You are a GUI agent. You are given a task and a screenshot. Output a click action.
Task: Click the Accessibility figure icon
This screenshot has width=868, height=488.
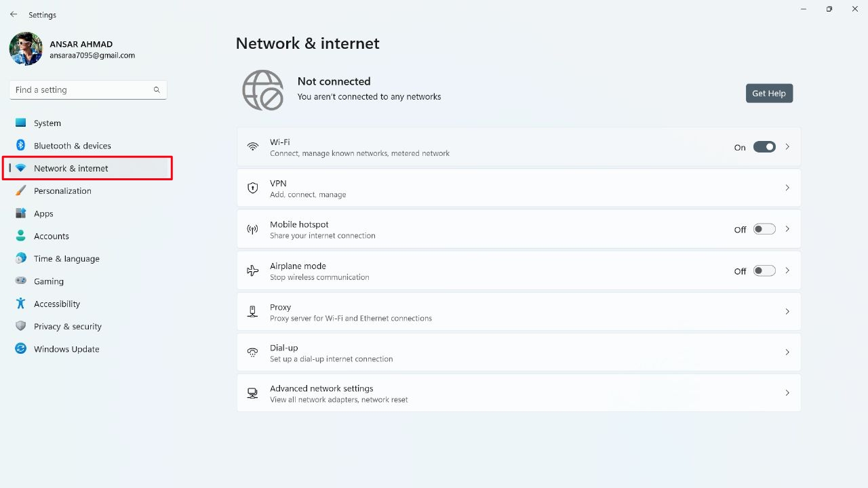[20, 304]
